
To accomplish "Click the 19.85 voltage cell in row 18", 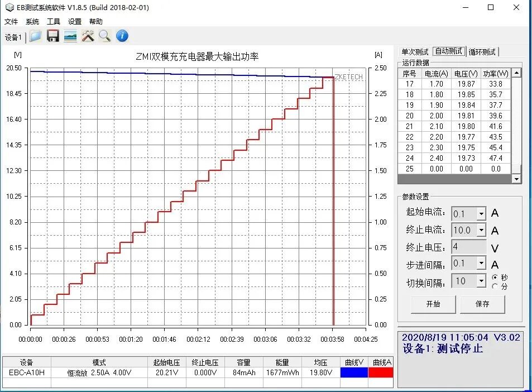I will 466,94.
